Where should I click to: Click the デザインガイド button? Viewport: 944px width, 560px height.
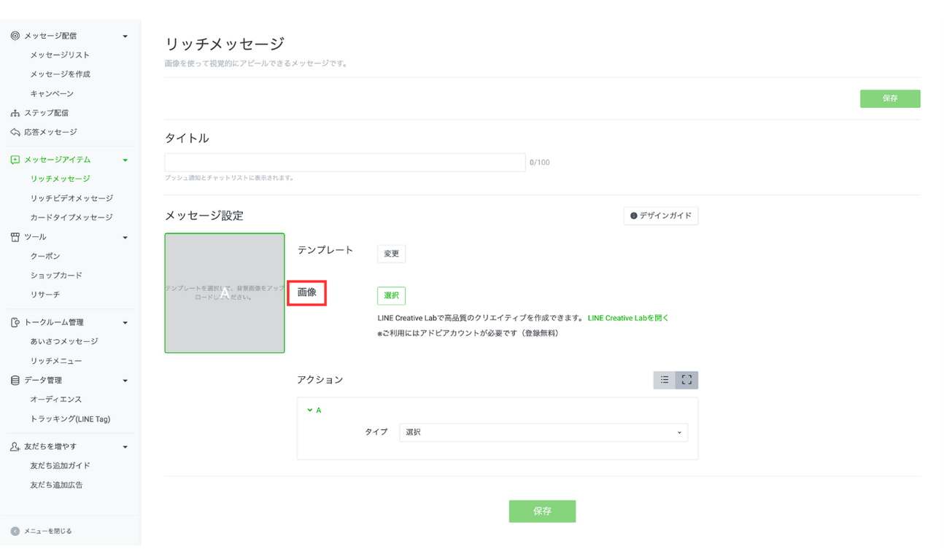661,216
